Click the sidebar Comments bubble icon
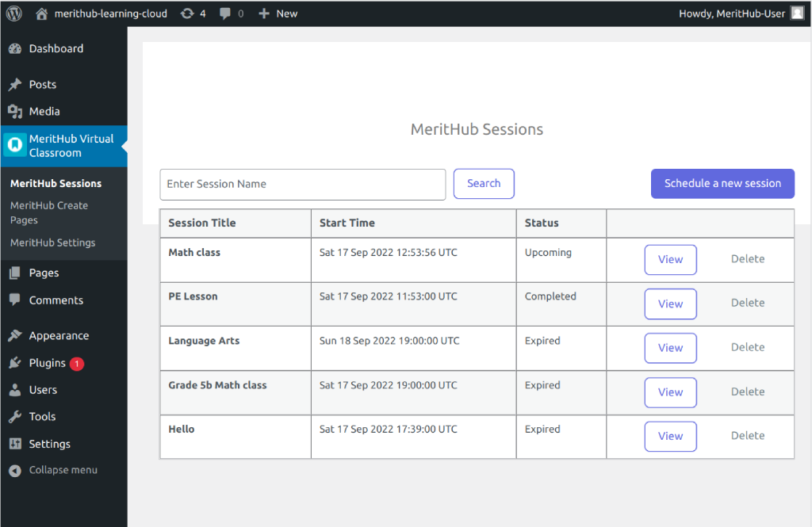Viewport: 812px width, 527px height. [x=15, y=300]
